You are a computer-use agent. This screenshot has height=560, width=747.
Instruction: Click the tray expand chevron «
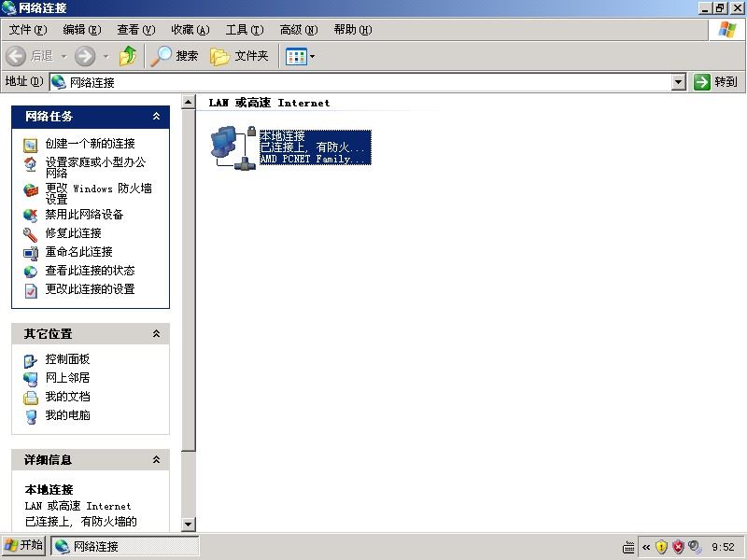[x=646, y=547]
